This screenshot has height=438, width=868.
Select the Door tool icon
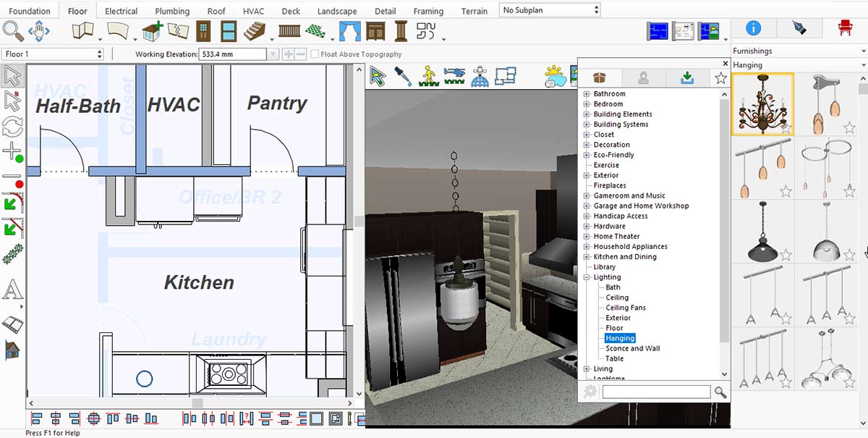[203, 32]
